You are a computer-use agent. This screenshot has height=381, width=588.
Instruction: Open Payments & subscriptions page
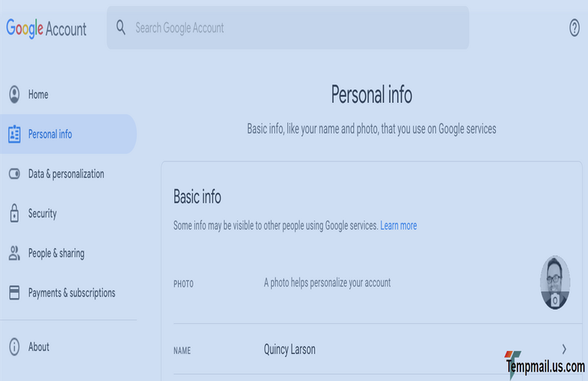point(71,293)
